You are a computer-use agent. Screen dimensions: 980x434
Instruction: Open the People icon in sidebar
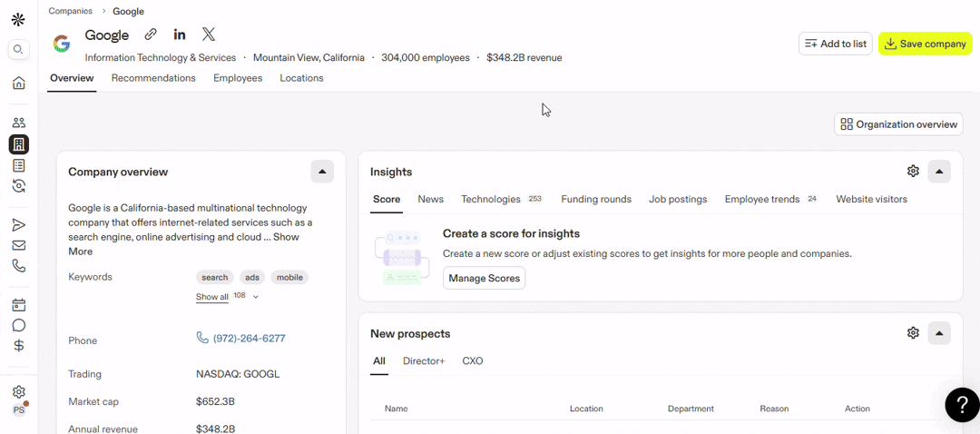click(x=19, y=123)
